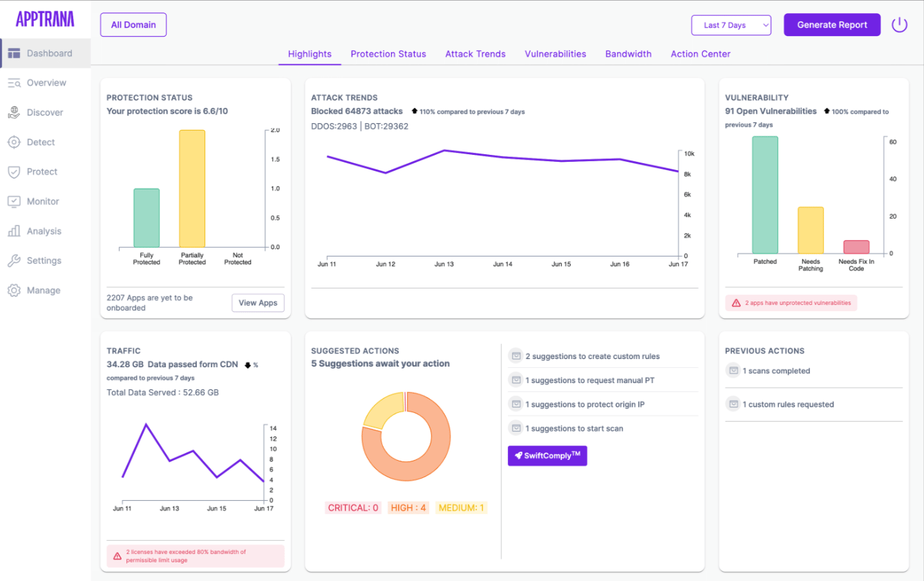Switch to the Attack Trends tab
The width and height of the screenshot is (924, 581).
[475, 54]
